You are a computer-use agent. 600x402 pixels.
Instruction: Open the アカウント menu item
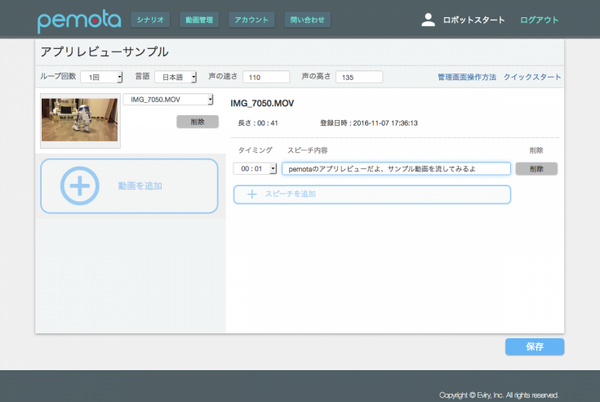(x=250, y=19)
